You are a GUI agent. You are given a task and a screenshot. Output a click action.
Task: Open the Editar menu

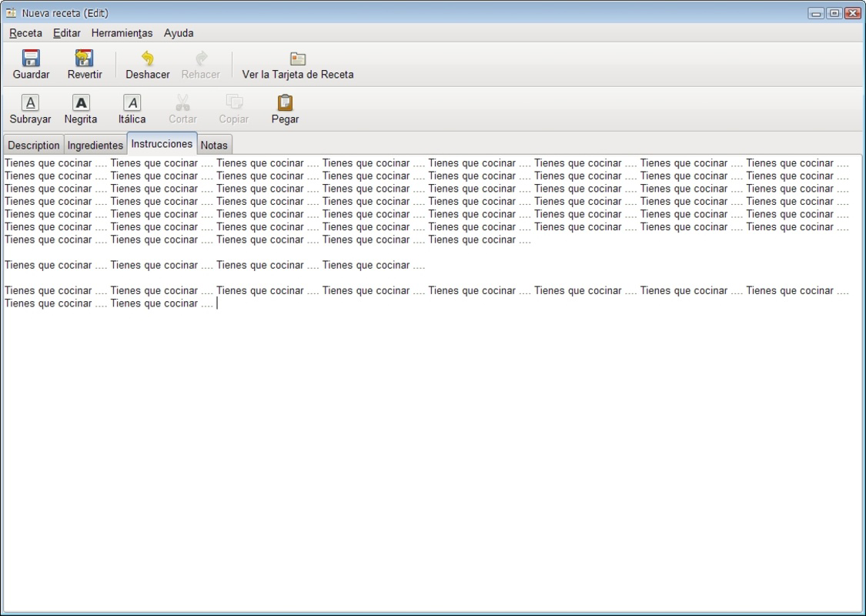pos(67,33)
